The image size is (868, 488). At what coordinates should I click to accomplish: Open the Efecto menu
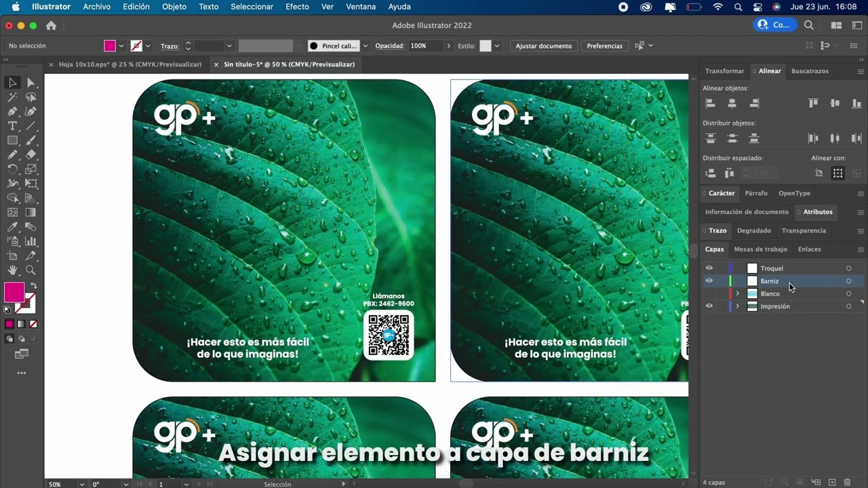tap(297, 7)
